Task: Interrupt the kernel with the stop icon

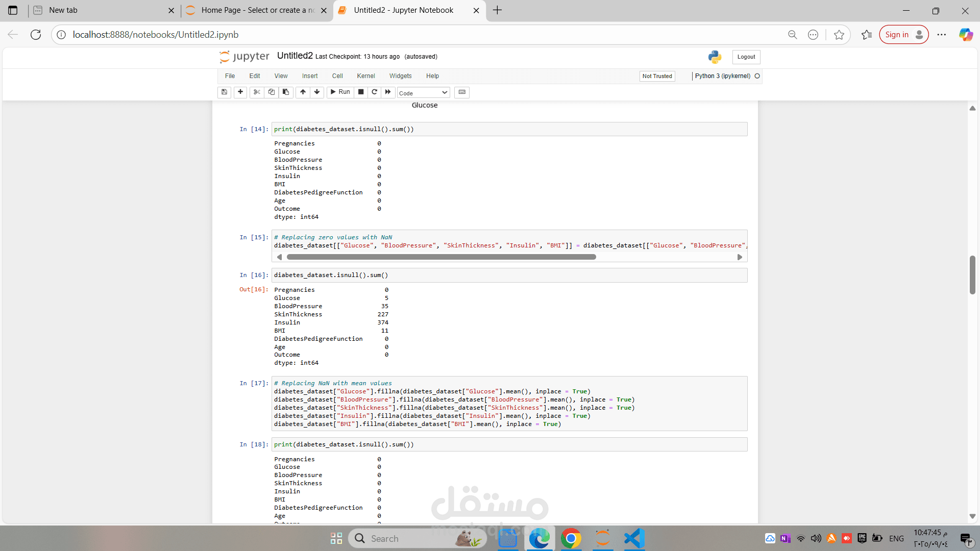Action: point(361,92)
